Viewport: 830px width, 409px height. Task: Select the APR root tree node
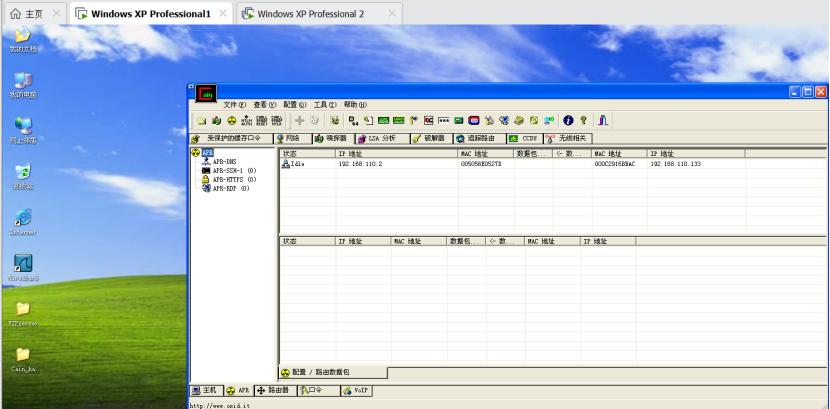(x=208, y=152)
